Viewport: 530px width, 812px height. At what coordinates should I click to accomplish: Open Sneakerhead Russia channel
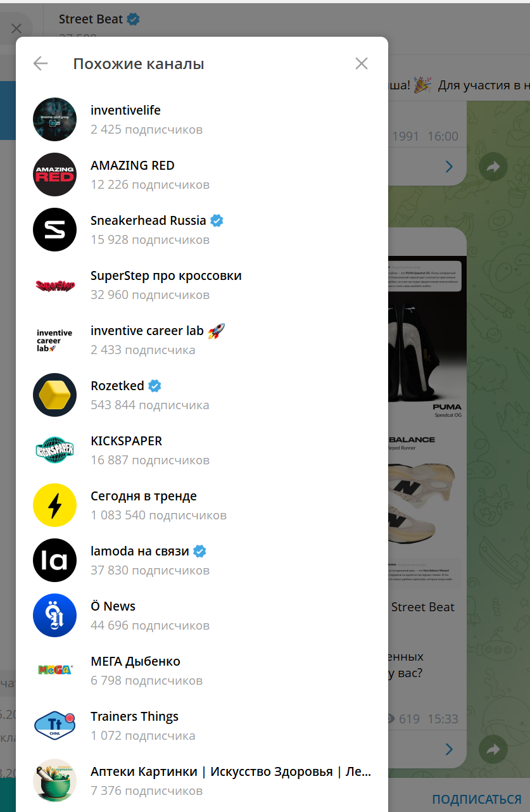(202, 229)
